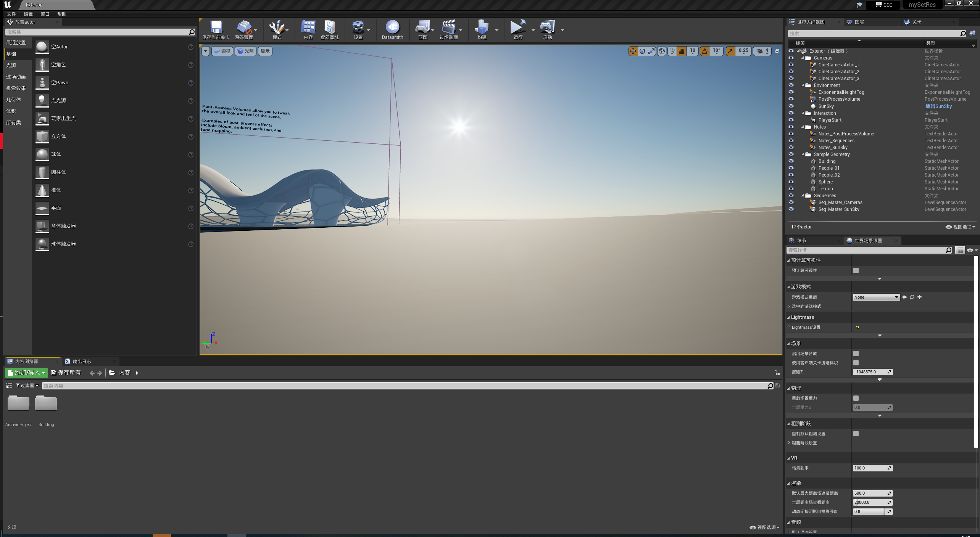This screenshot has height=537, width=980.
Task: Maximize viewport with the restore icon
Action: (777, 51)
